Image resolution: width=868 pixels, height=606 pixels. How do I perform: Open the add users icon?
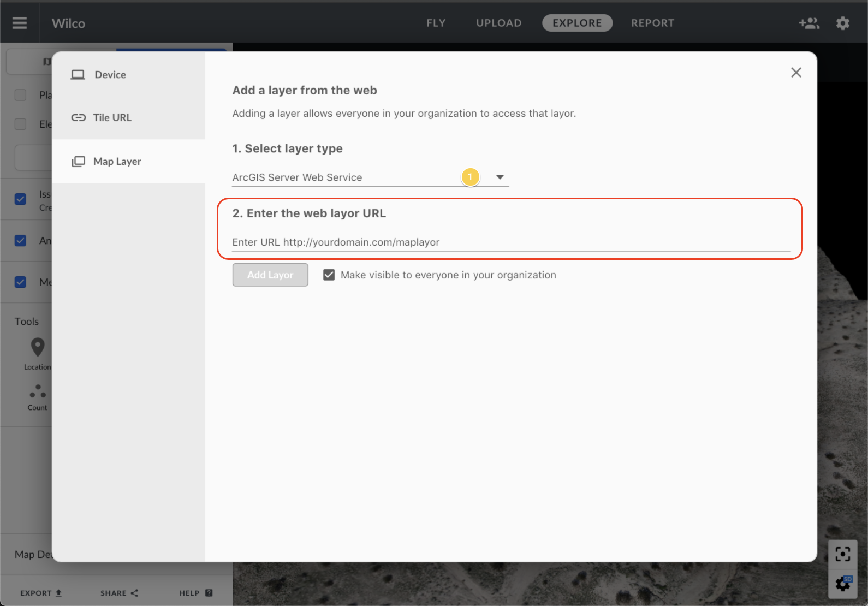(x=809, y=23)
